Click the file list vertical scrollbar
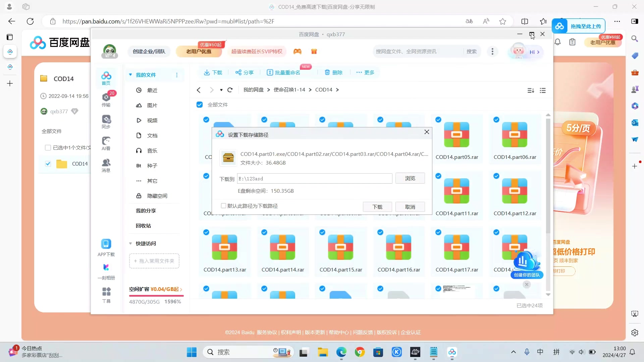The width and height of the screenshot is (644, 362). pyautogui.click(x=548, y=176)
